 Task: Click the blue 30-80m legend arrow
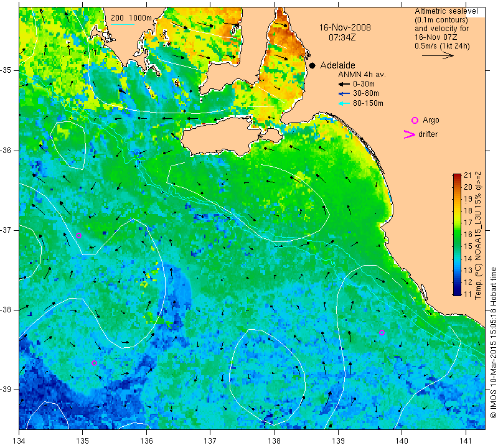click(x=344, y=94)
